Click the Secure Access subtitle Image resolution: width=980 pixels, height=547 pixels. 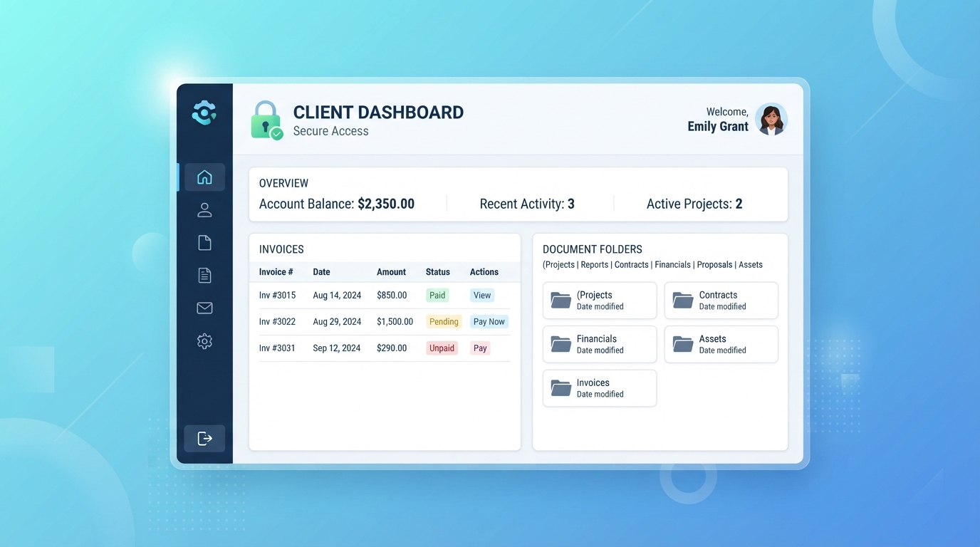click(330, 131)
